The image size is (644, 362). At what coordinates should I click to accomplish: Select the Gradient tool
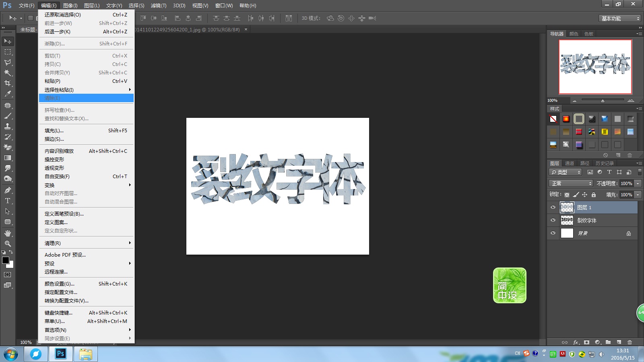tap(8, 158)
